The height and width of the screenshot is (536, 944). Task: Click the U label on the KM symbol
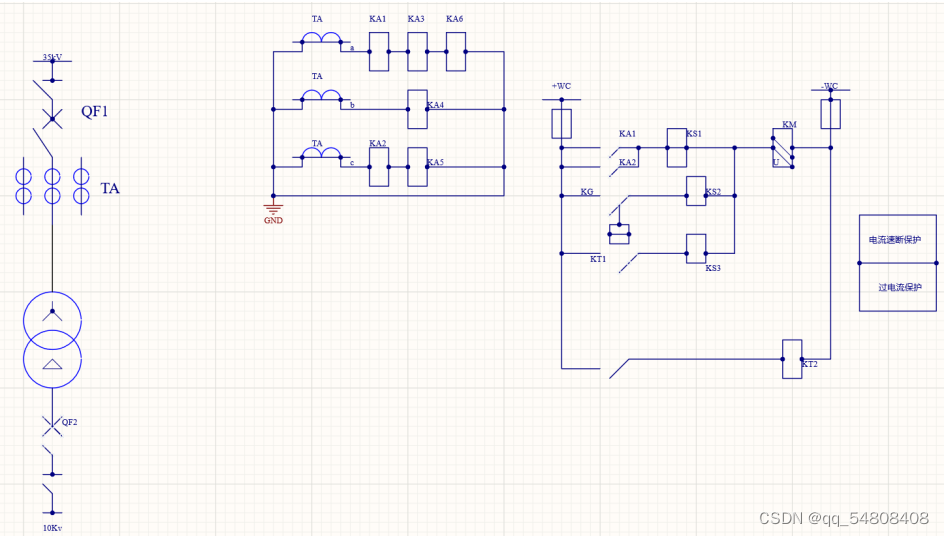776,162
